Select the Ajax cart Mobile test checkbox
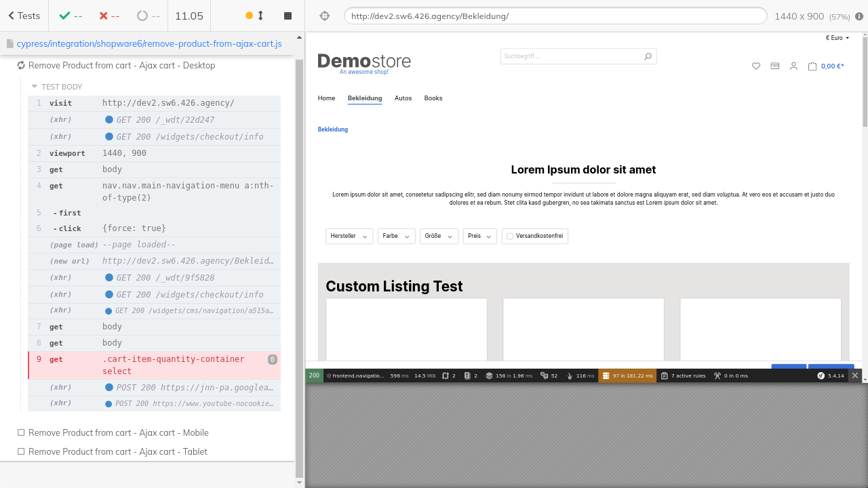The width and height of the screenshot is (868, 488). pos(21,432)
